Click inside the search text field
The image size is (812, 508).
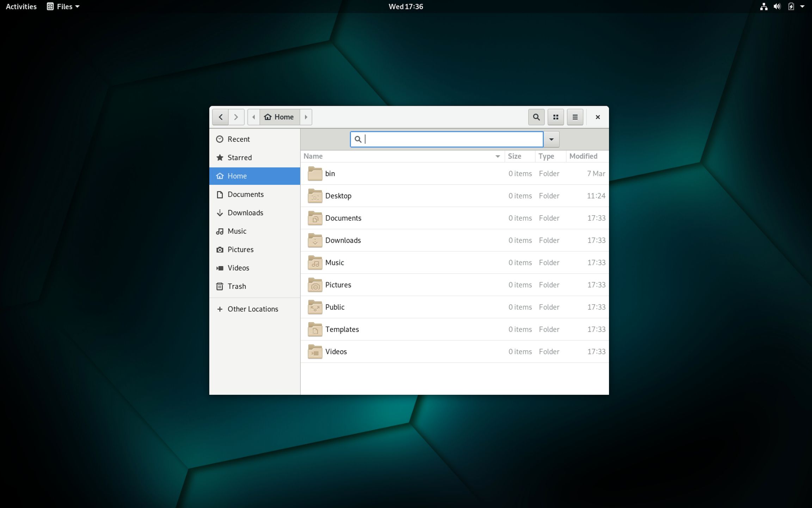(451, 139)
